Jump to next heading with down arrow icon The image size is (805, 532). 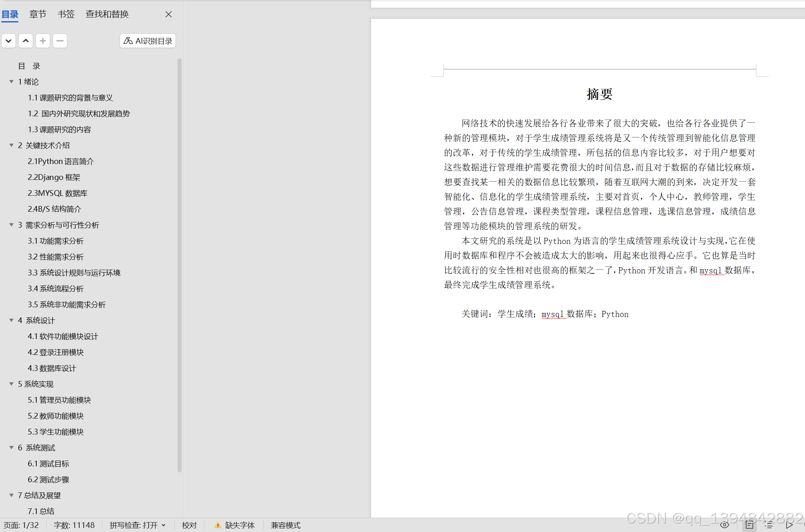pyautogui.click(x=9, y=41)
